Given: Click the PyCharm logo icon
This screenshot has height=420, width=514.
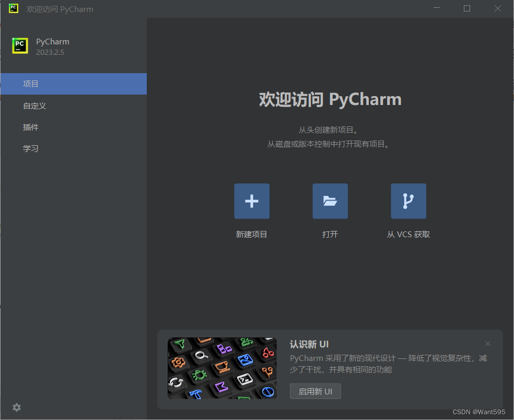Looking at the screenshot, I should coord(19,45).
